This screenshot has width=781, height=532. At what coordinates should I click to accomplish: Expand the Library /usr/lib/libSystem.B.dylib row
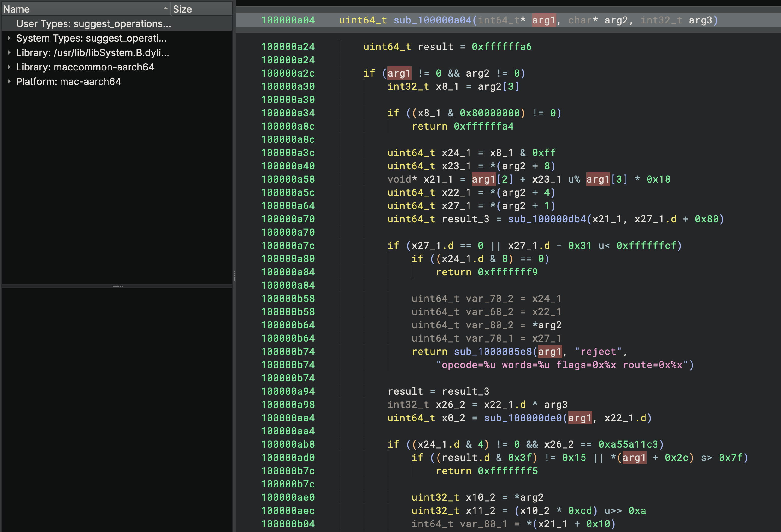9,53
